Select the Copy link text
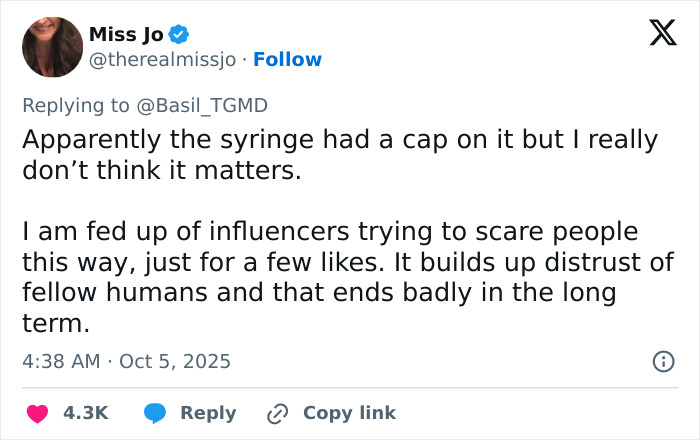The width and height of the screenshot is (700, 440). click(349, 413)
